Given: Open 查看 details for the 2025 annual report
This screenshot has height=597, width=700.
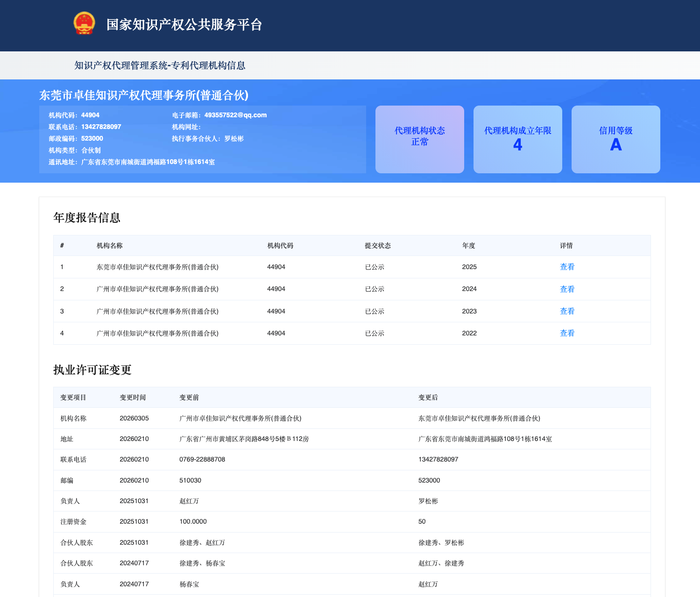Looking at the screenshot, I should (567, 267).
